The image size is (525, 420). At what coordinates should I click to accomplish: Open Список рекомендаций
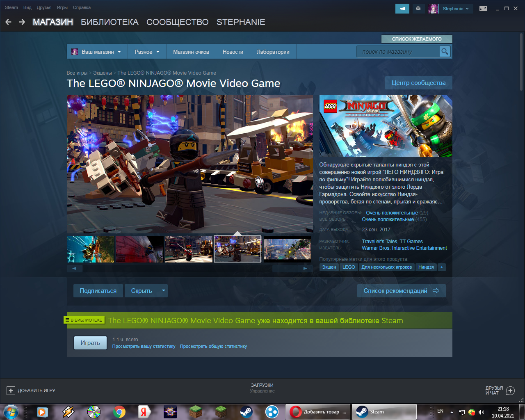402,291
